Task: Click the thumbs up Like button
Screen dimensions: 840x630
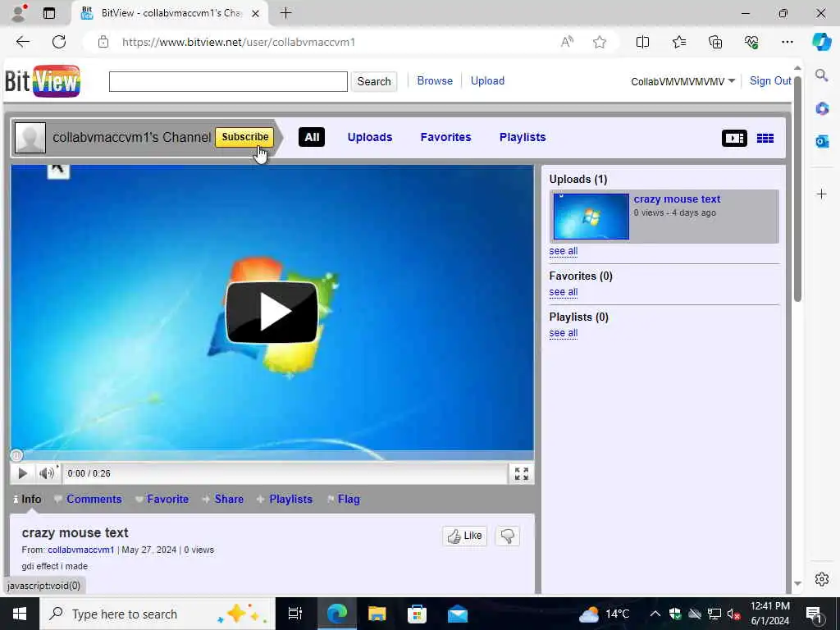Action: point(464,536)
